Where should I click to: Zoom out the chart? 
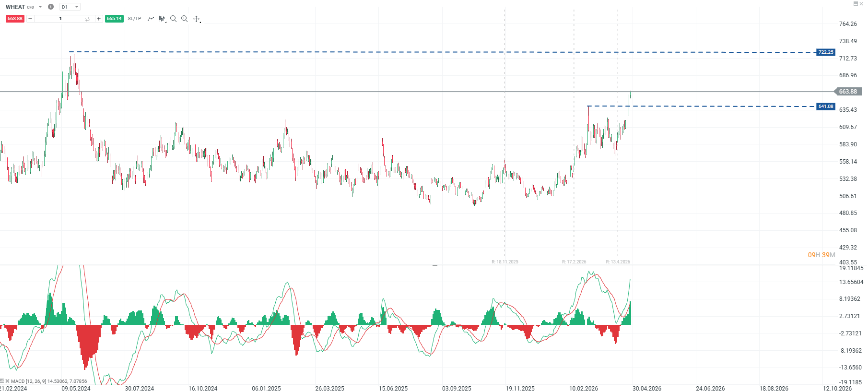click(173, 19)
